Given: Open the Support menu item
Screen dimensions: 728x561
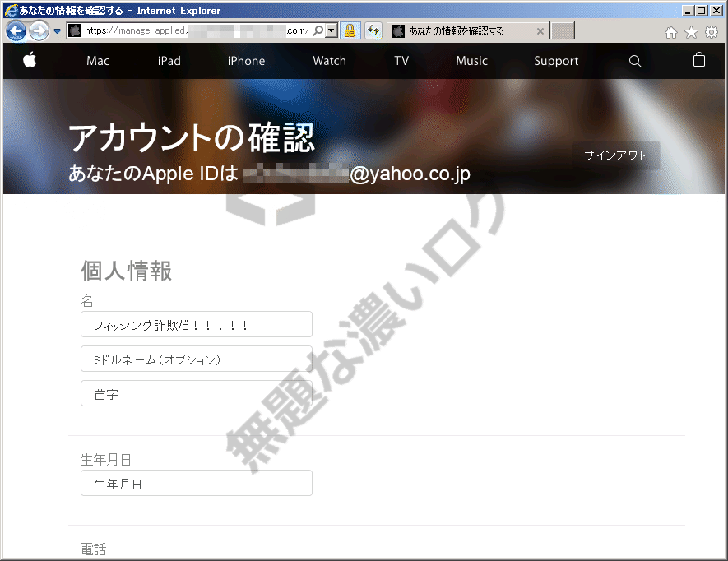Looking at the screenshot, I should coord(556,61).
